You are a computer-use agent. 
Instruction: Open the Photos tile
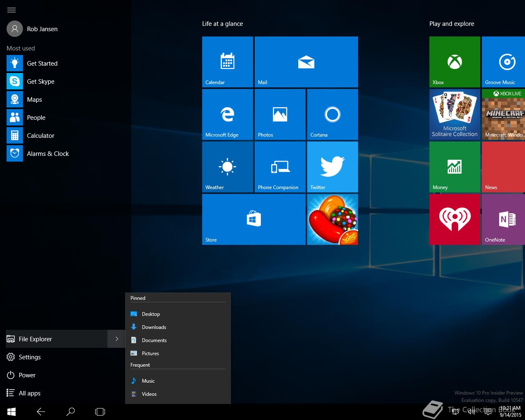coord(280,114)
